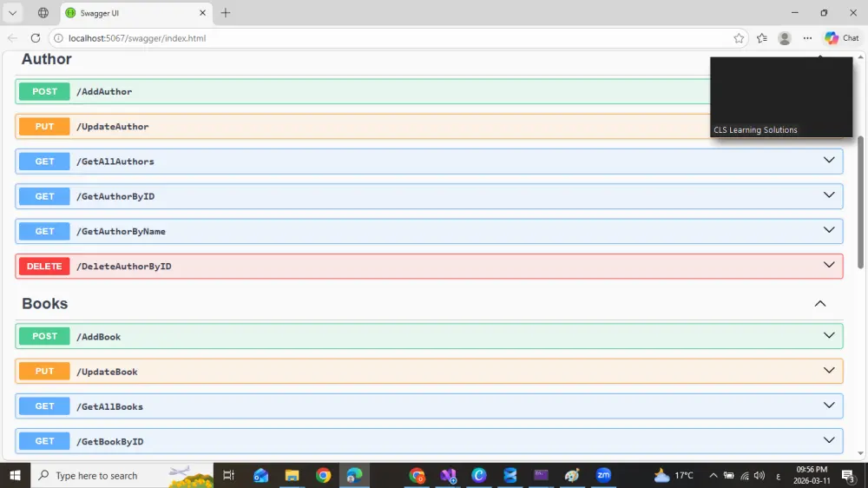Expand /DeleteAuthorByID using its chevron
This screenshot has height=488, width=868.
click(x=829, y=265)
